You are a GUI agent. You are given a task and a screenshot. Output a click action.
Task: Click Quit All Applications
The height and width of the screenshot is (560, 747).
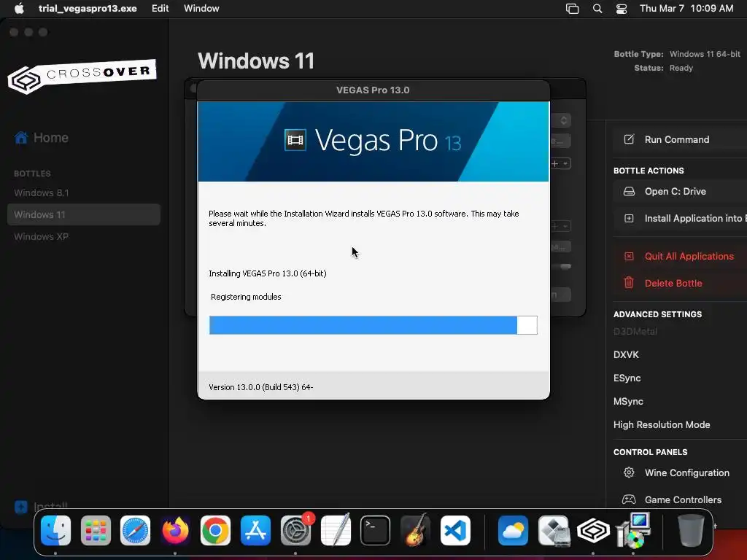(680, 256)
